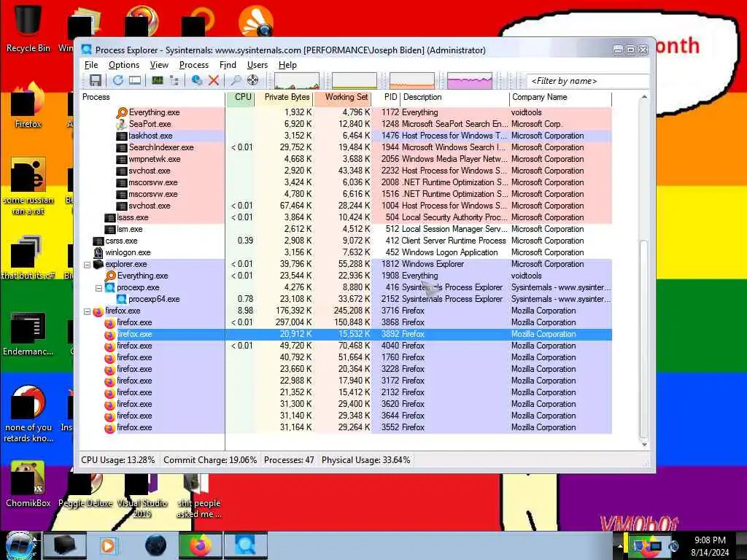Image resolution: width=747 pixels, height=560 pixels.
Task: Click the Find Handle or DLL binoculars icon
Action: pyautogui.click(x=236, y=80)
